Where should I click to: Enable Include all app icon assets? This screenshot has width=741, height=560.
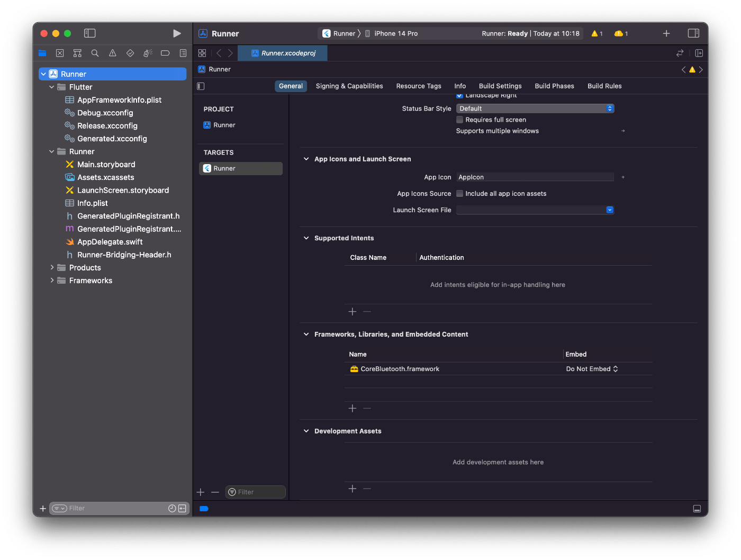459,194
